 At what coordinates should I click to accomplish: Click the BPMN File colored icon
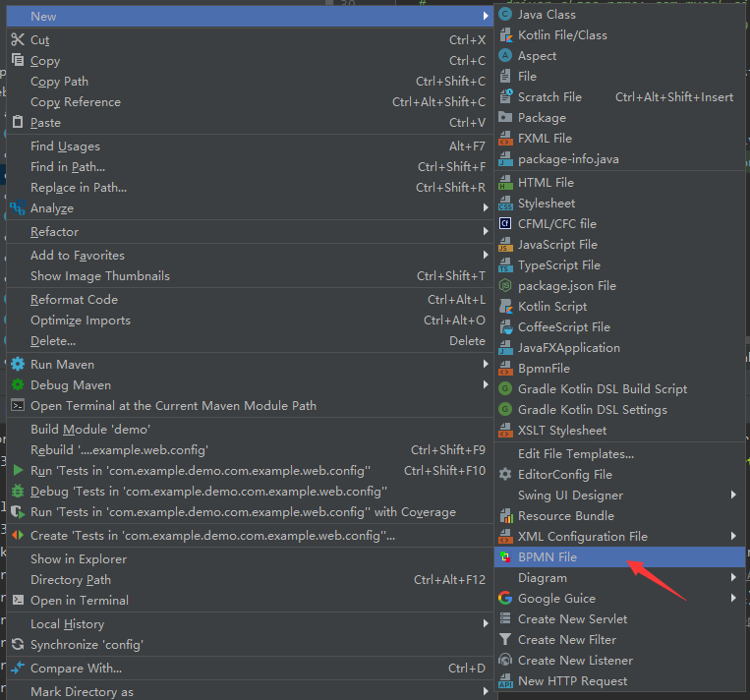coord(505,556)
